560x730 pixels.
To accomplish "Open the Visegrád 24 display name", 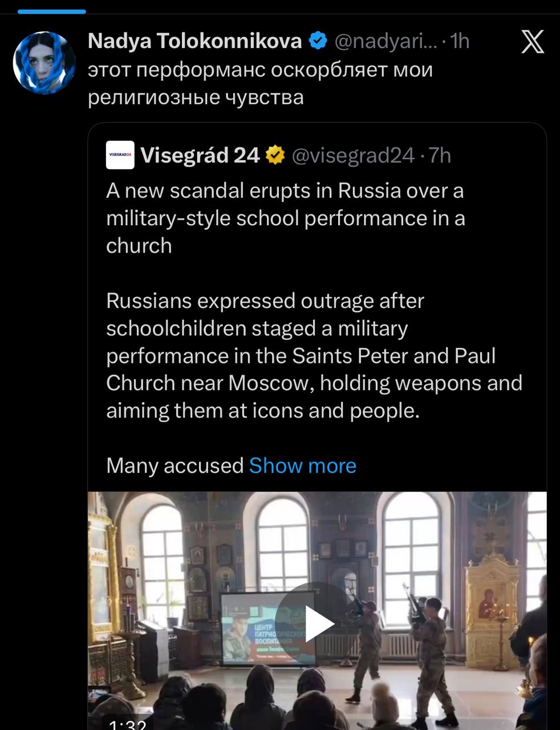I will (200, 155).
